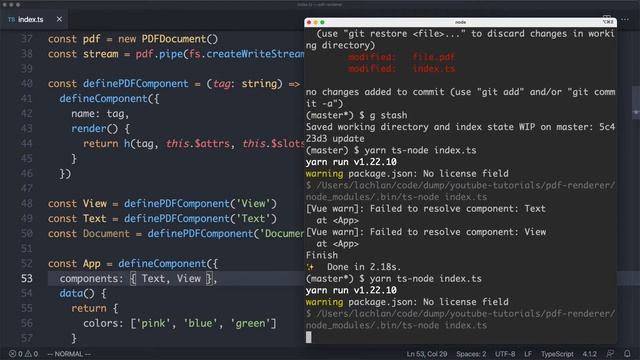640x360 pixels.
Task: Click 'g stash' command in the terminal
Action: click(x=388, y=115)
